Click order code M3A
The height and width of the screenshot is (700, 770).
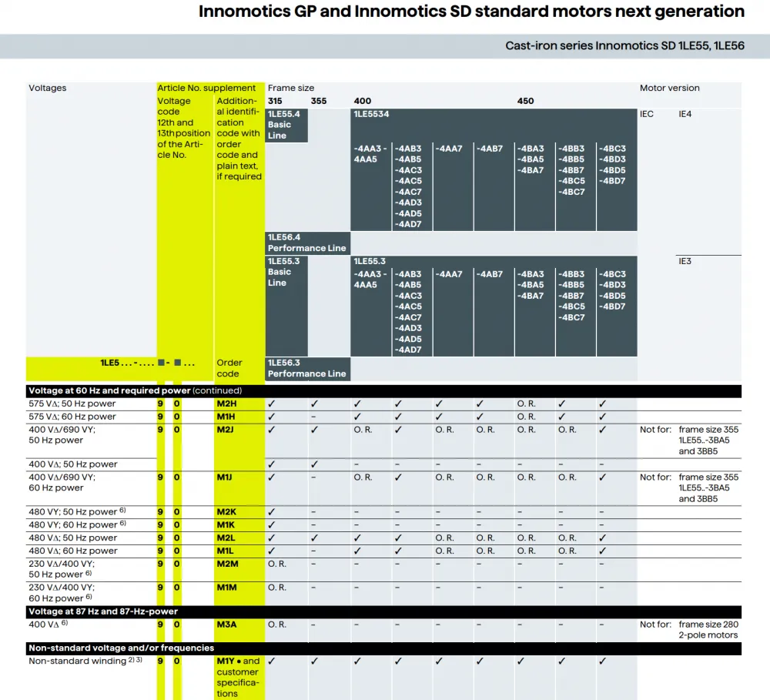coord(226,625)
